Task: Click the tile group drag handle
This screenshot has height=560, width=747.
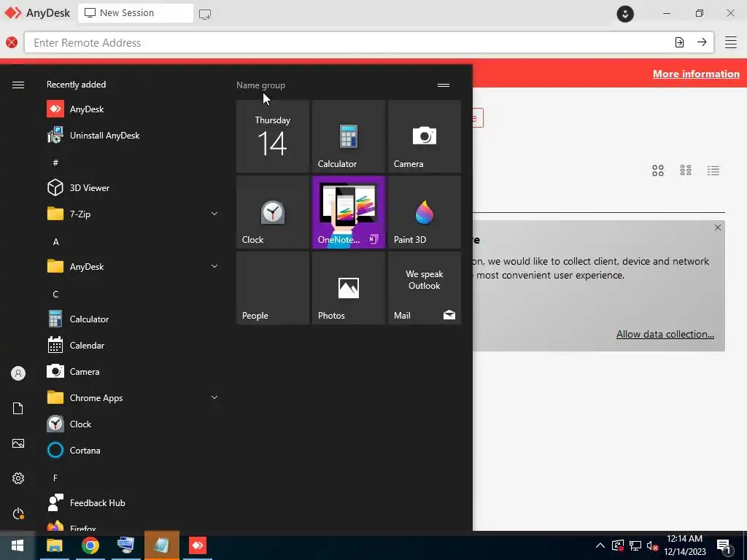Action: (444, 85)
